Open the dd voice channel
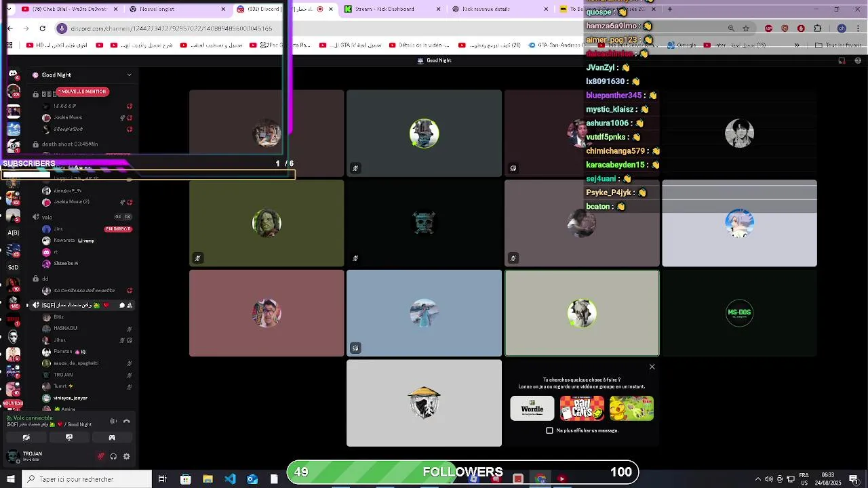This screenshot has width=868, height=488. coord(45,279)
